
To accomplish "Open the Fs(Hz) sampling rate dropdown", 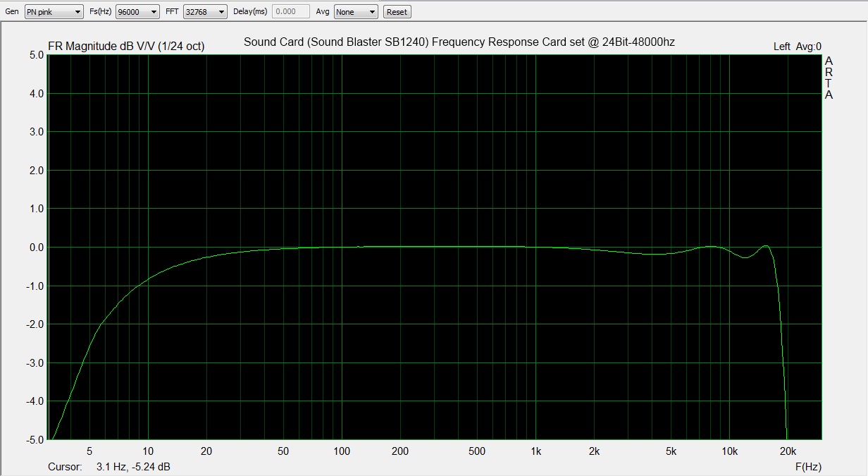I will [x=137, y=11].
